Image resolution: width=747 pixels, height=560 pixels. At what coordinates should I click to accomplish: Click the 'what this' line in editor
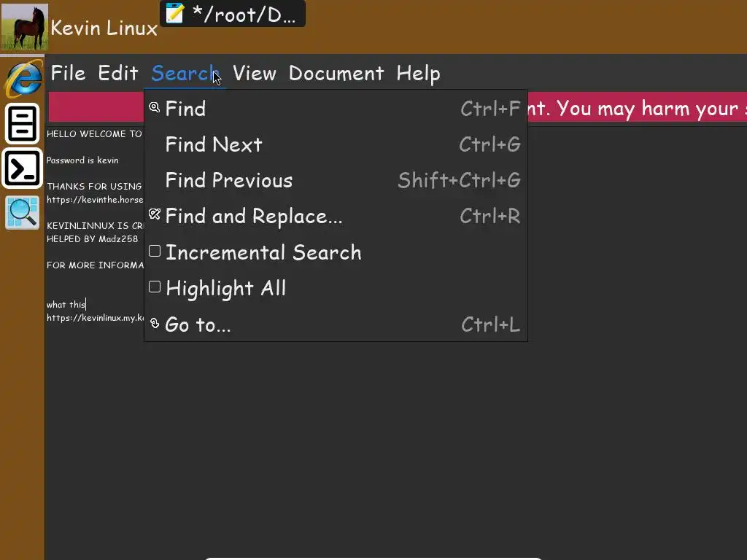[66, 305]
